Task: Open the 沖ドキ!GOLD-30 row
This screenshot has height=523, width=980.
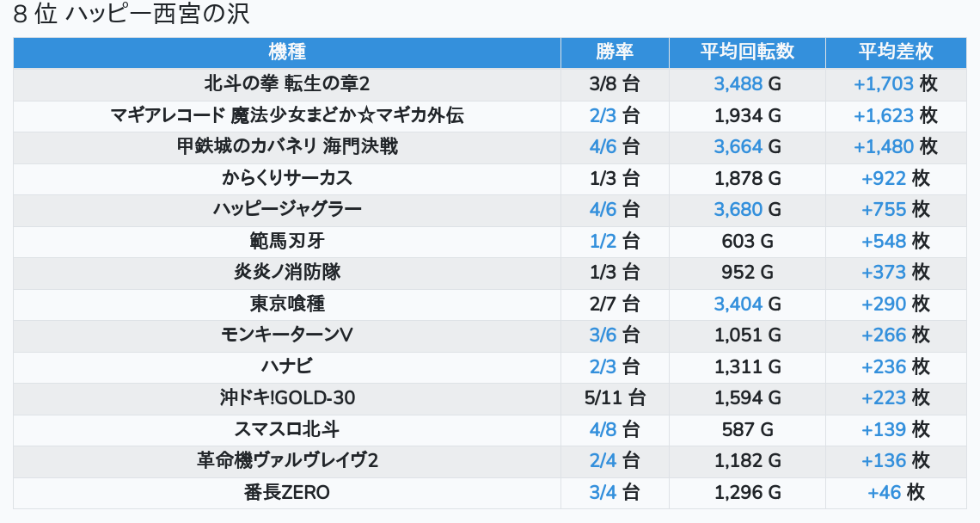Action: [287, 398]
